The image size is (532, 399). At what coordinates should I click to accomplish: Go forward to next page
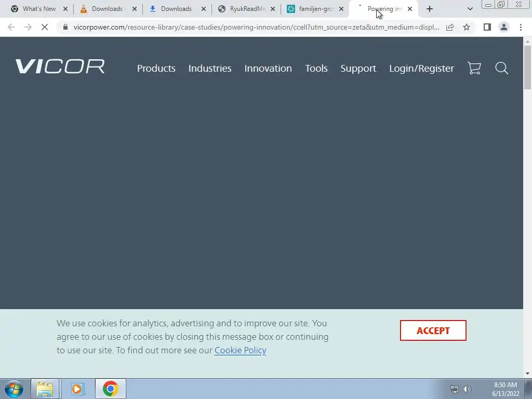(x=28, y=27)
